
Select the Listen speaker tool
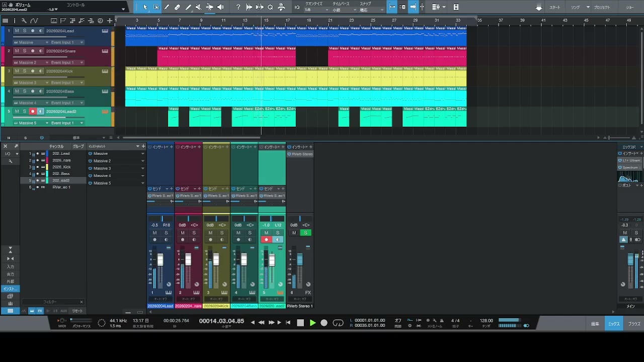[220, 7]
